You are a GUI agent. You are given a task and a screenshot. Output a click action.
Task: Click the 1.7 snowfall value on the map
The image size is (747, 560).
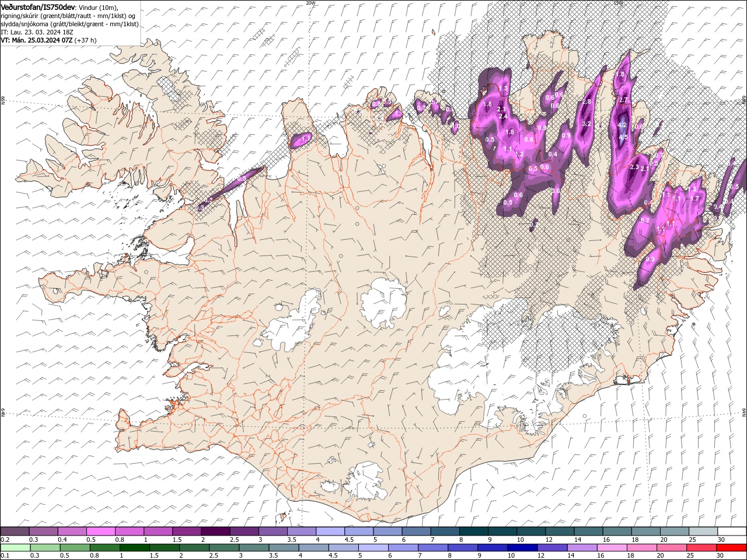[x=694, y=198]
